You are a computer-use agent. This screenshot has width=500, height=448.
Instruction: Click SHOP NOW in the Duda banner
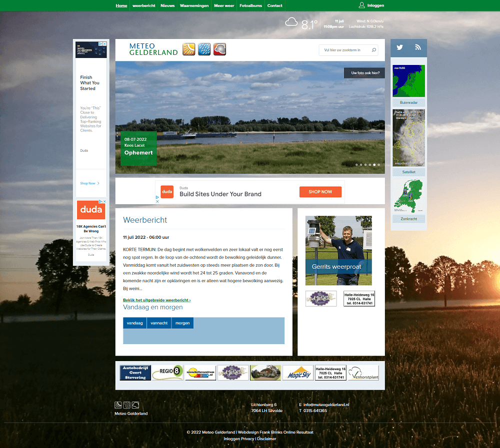320,192
